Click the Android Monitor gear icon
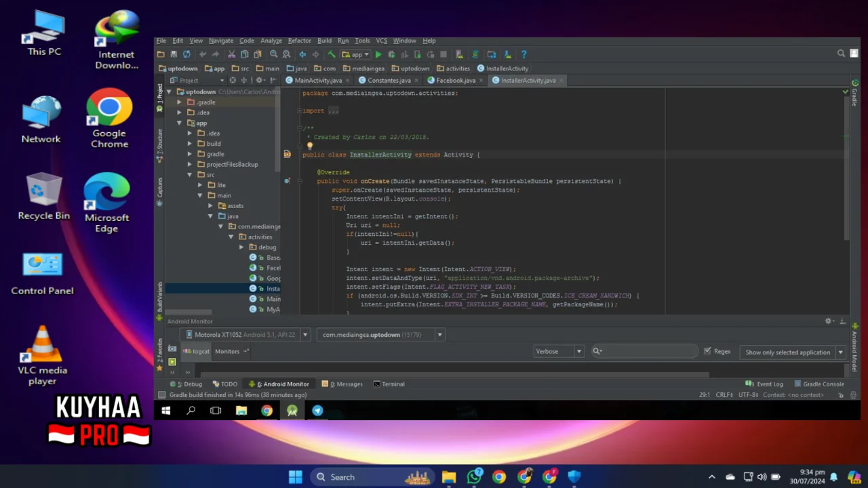 coord(828,321)
